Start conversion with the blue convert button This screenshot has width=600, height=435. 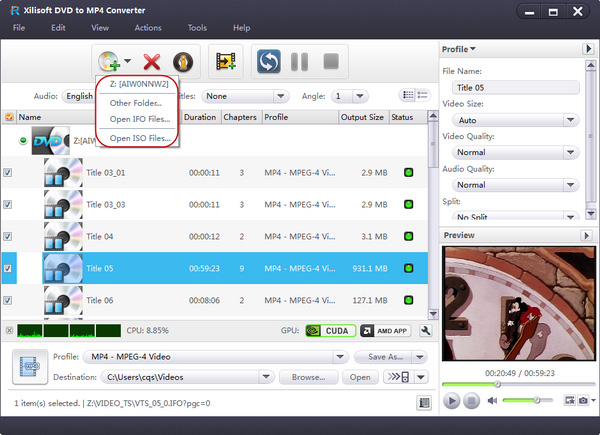click(269, 61)
